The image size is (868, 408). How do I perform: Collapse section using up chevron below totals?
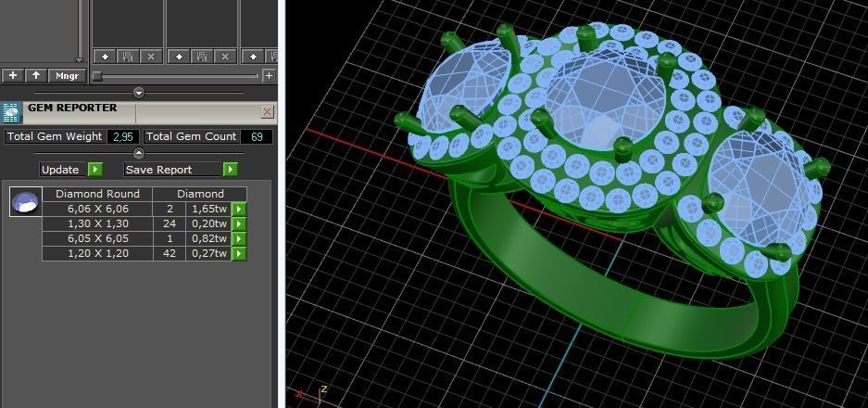click(x=139, y=153)
